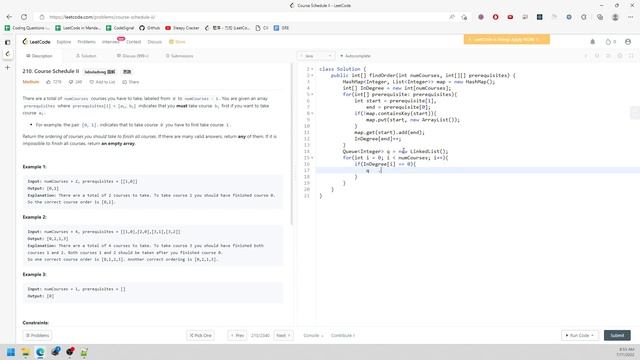Open Microsoft Edge from taskbar
Image resolution: width=640 pixels, height=360 pixels.
(x=40, y=352)
